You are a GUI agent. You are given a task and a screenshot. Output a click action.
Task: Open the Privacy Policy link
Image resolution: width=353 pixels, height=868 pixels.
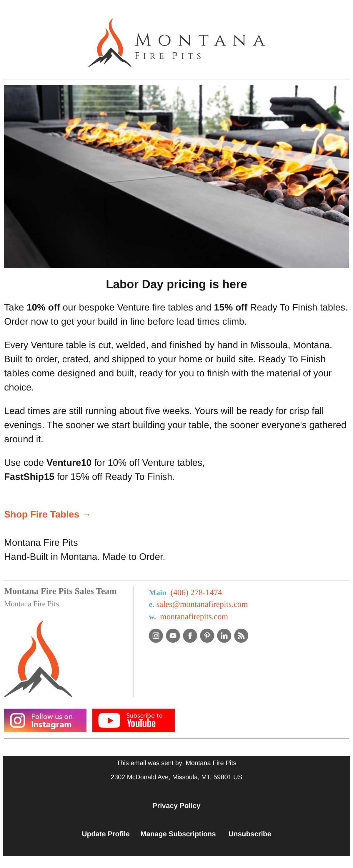pos(176,805)
